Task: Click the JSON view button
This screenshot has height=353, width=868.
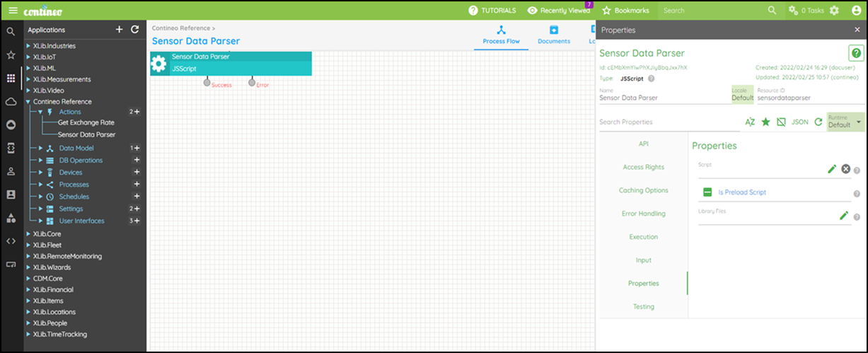Action: click(799, 122)
